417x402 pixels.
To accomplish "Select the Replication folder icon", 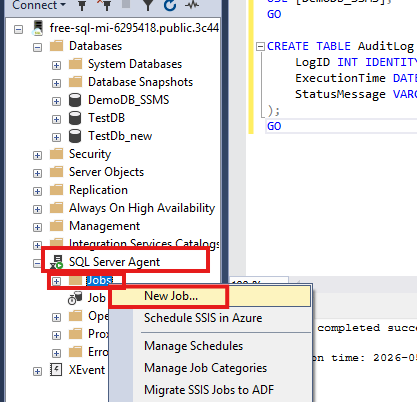I will 56,190.
